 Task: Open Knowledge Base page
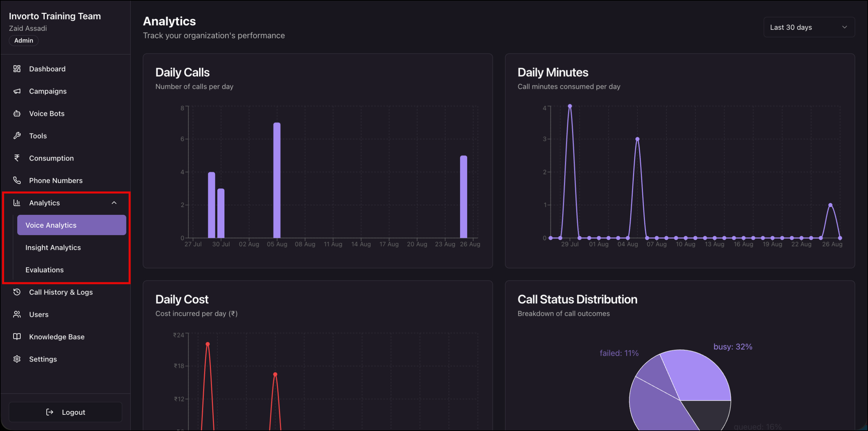[x=65, y=336]
